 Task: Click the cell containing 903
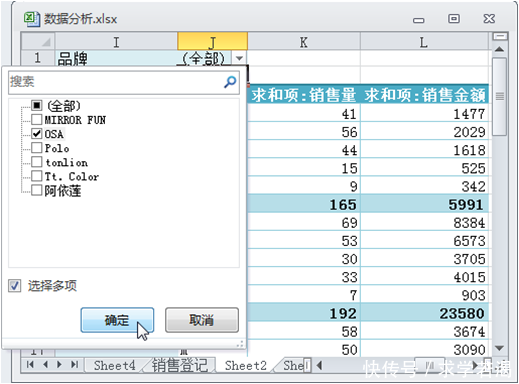425,295
